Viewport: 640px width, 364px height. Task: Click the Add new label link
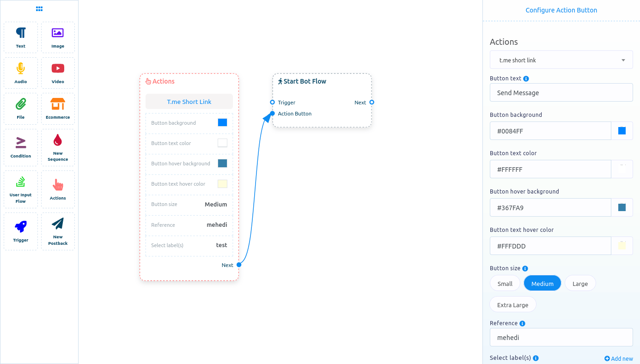[x=619, y=358]
